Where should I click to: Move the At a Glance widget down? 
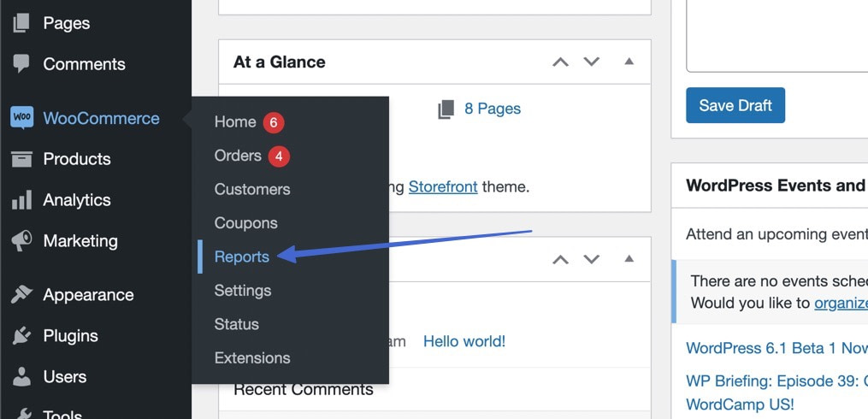592,62
